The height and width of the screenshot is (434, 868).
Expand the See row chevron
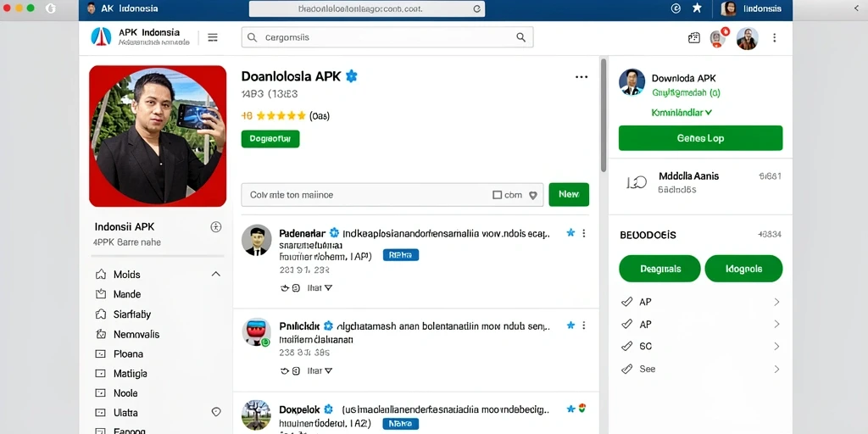(x=776, y=369)
